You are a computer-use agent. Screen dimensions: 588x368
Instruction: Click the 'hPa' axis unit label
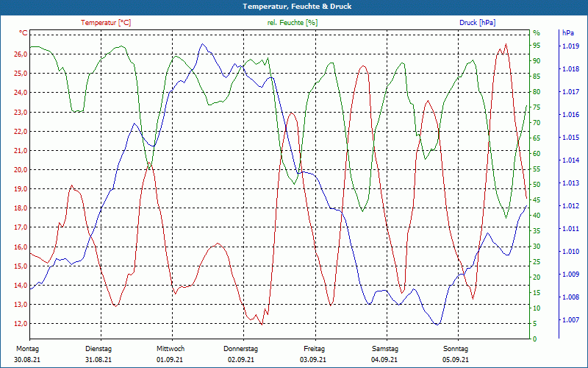point(567,33)
